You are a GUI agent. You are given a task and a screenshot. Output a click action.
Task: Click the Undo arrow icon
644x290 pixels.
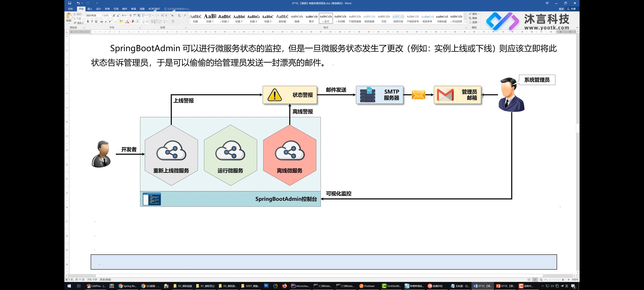point(78,3)
